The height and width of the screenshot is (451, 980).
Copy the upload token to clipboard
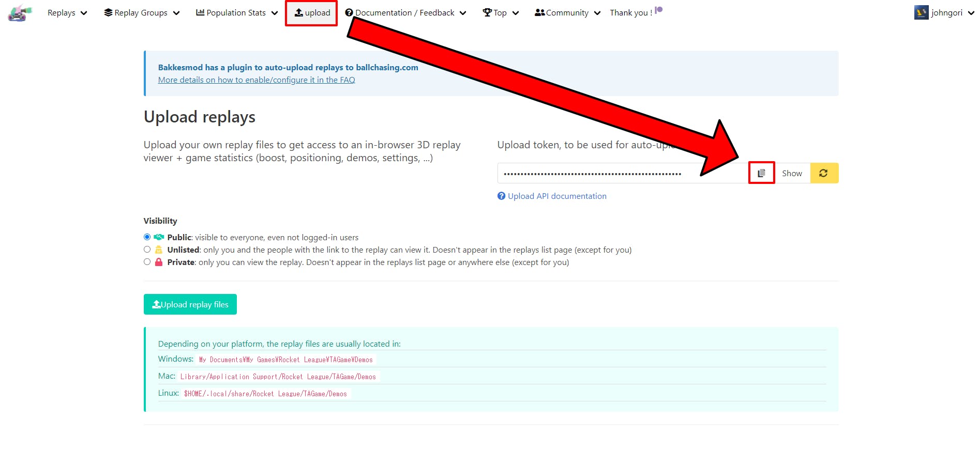(x=761, y=173)
